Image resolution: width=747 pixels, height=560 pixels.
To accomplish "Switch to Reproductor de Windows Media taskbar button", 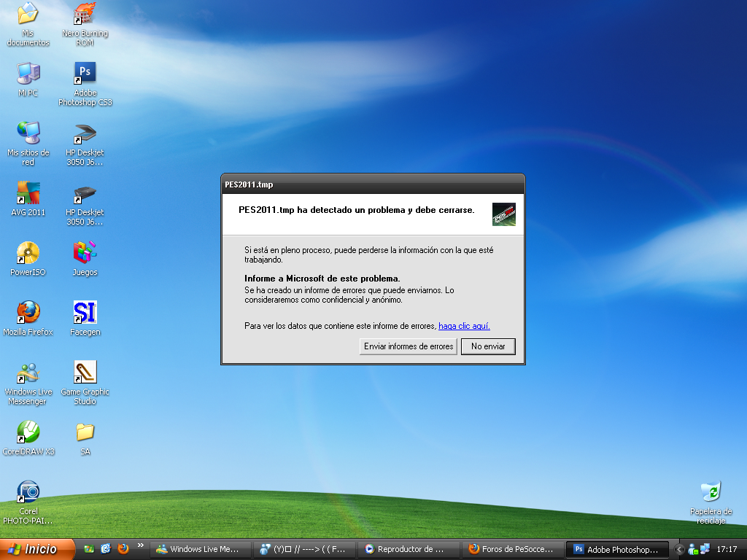I will tap(409, 549).
